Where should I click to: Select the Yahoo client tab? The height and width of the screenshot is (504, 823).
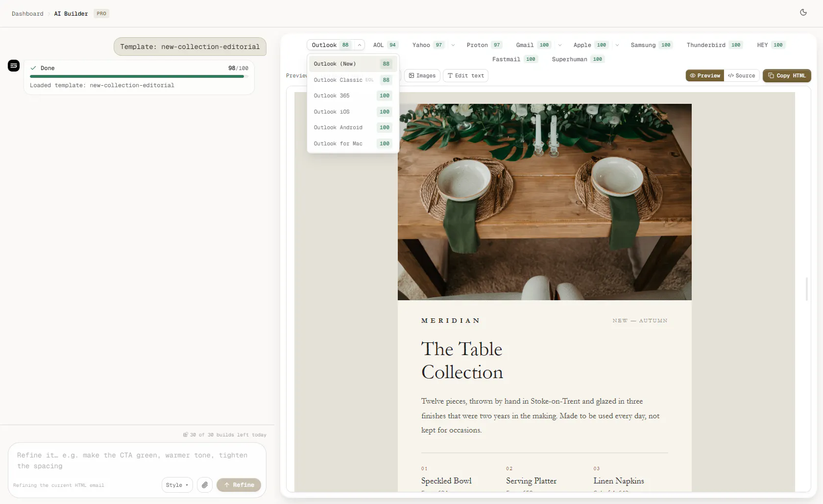click(428, 45)
